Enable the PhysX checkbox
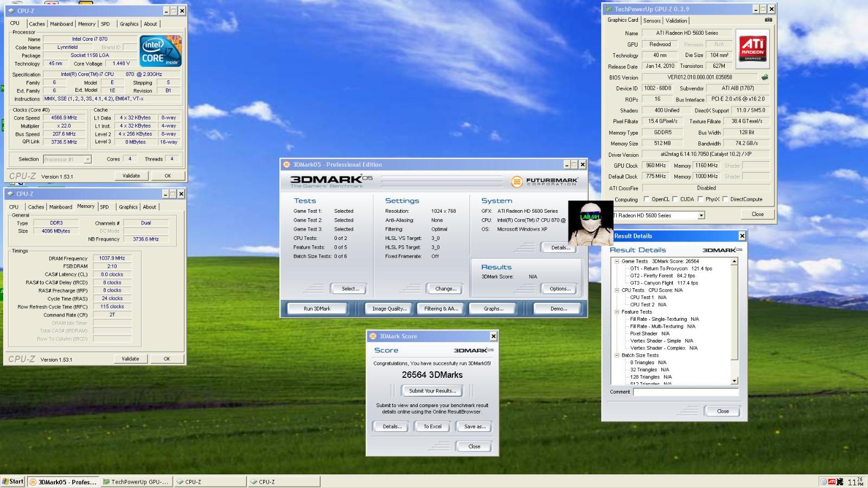868x488 pixels. pyautogui.click(x=700, y=199)
